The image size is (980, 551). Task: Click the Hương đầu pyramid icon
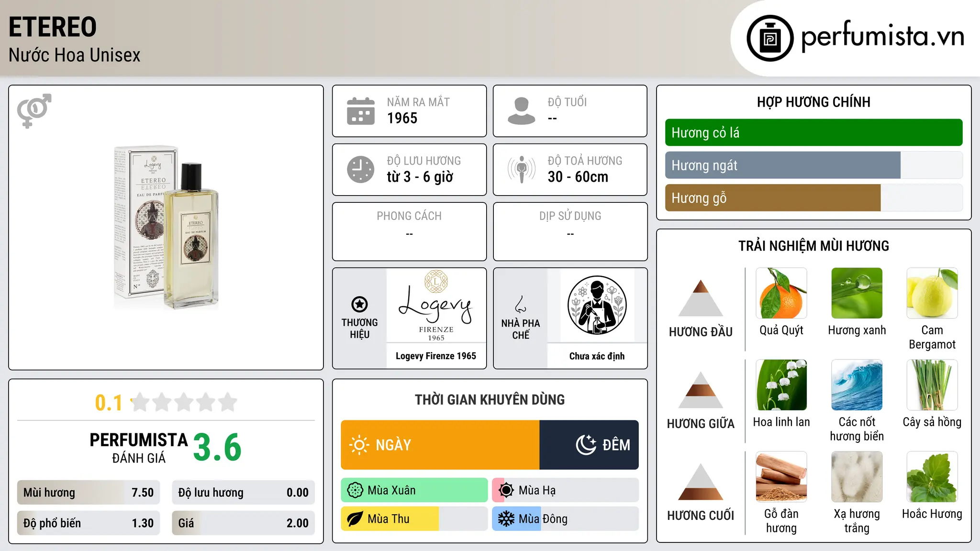point(701,298)
